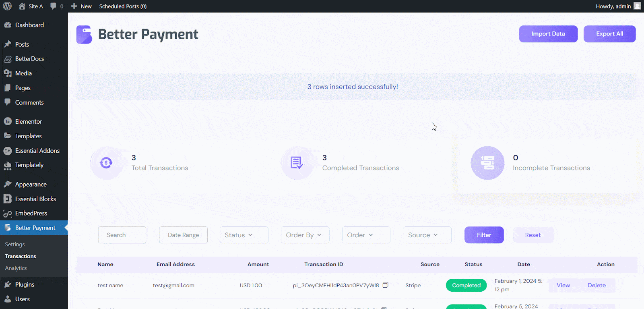Viewport: 644px width, 309px height.
Task: Open the Settings submenu under Better Payment
Action: [x=15, y=244]
